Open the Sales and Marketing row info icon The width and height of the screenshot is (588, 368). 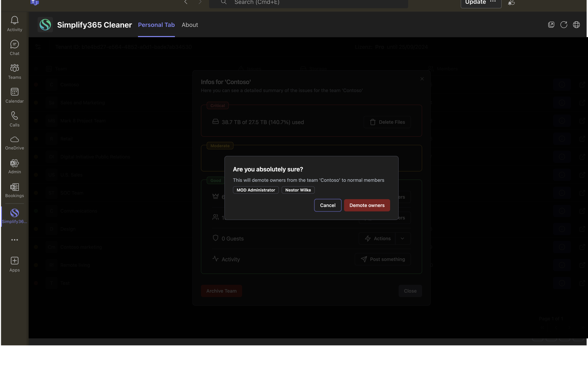(562, 103)
